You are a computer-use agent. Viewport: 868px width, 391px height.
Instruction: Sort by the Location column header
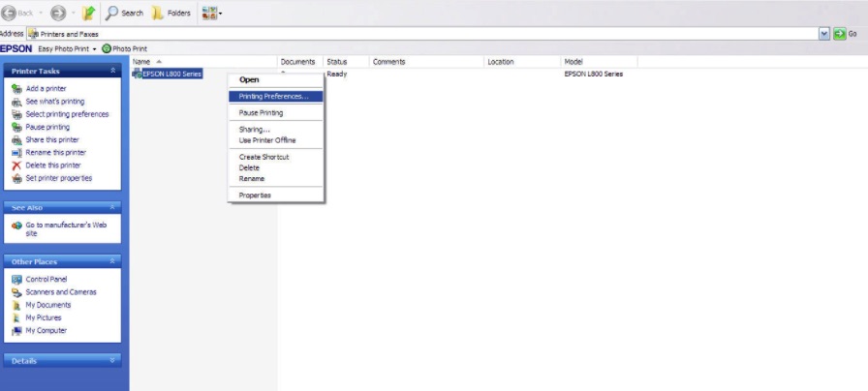[x=522, y=62]
